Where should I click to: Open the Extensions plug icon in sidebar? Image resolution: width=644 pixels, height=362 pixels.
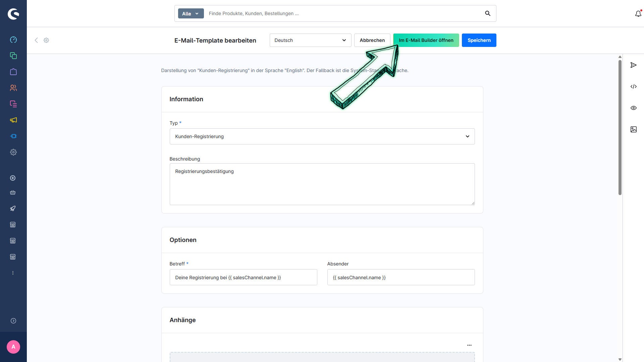[x=13, y=136]
